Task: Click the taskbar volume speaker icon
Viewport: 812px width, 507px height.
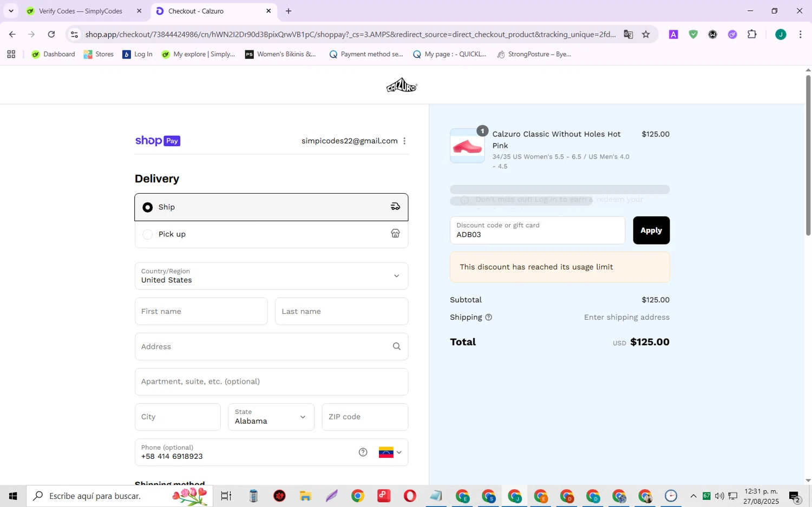Action: coord(719,496)
